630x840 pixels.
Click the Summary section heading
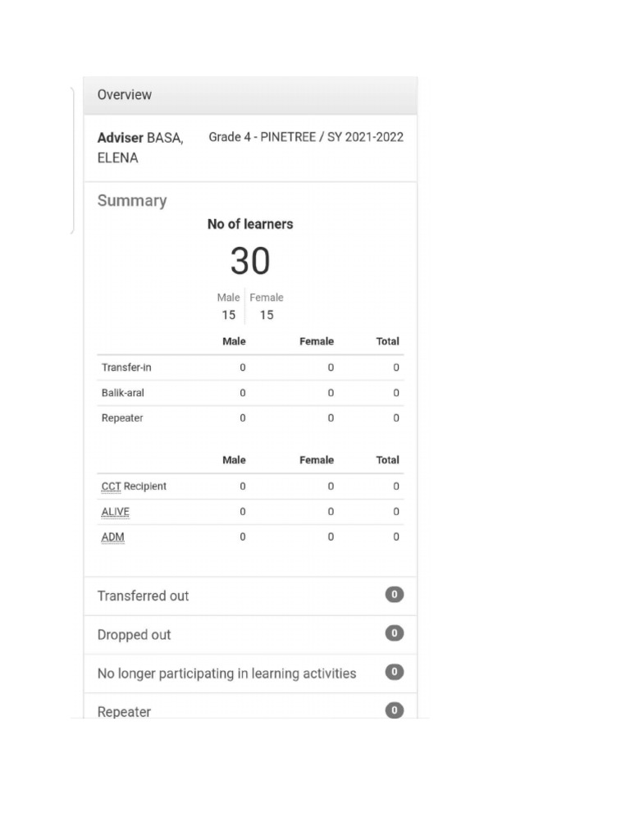pyautogui.click(x=131, y=200)
